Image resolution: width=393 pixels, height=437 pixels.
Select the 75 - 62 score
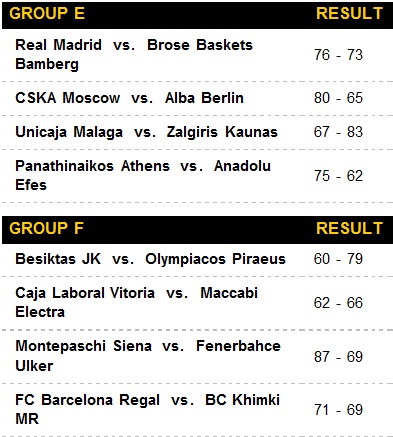coord(338,176)
